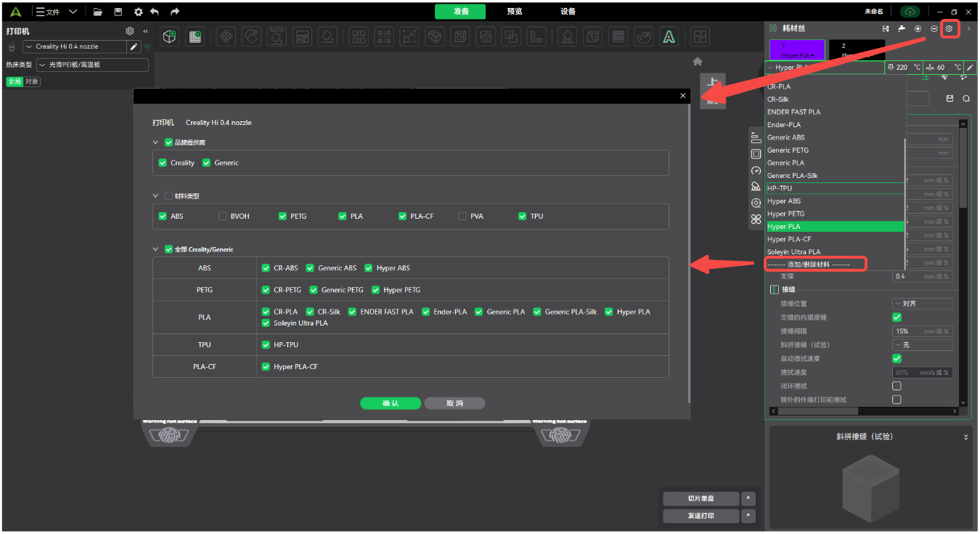Screen dimensions: 980x534
Task: Open the project folder icon
Action: (97, 12)
